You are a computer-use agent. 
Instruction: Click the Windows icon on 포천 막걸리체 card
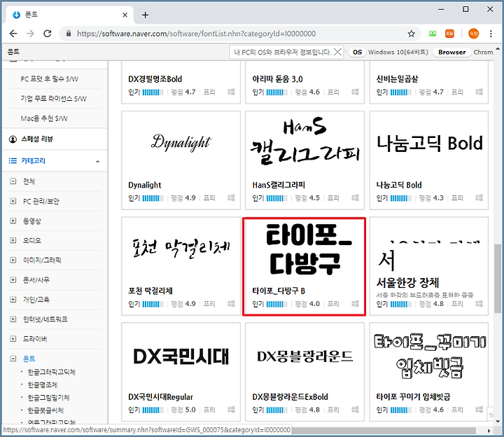[231, 303]
